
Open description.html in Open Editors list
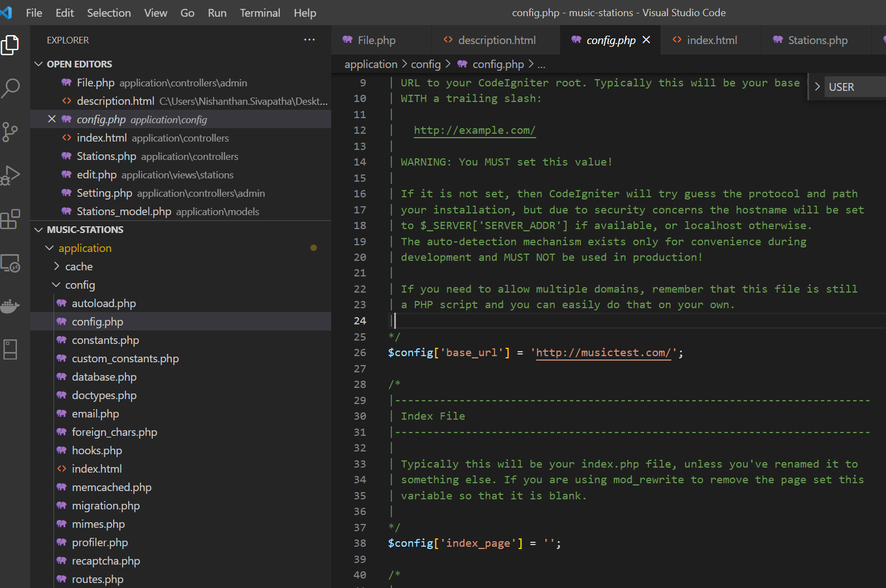click(x=181, y=101)
